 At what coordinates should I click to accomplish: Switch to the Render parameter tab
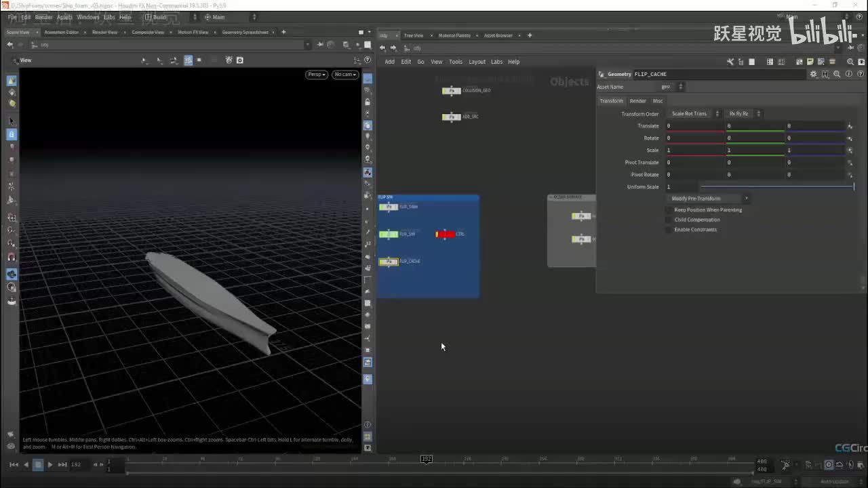637,101
